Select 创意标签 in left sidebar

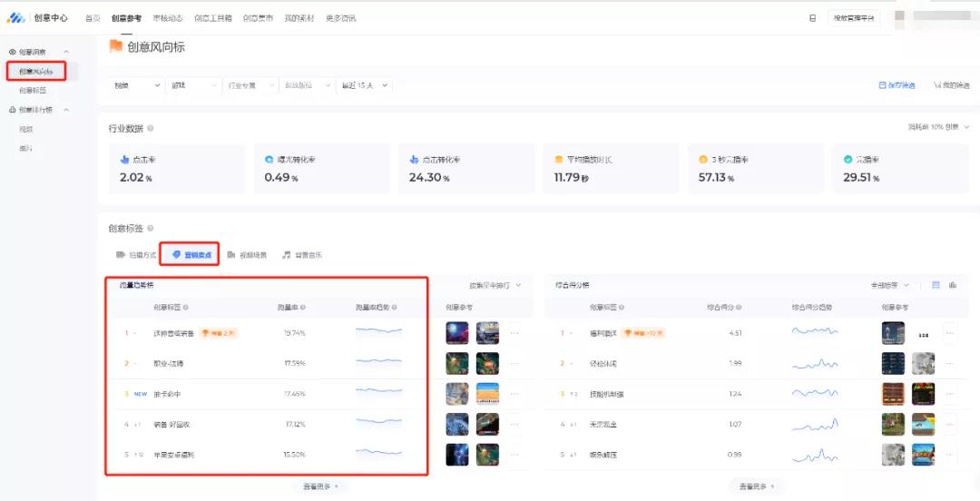(33, 91)
